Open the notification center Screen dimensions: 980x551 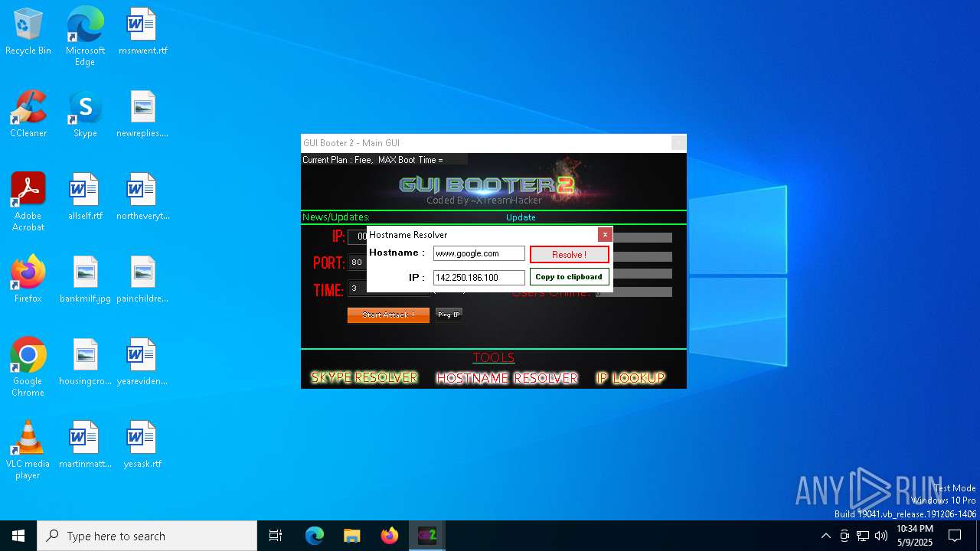955,536
